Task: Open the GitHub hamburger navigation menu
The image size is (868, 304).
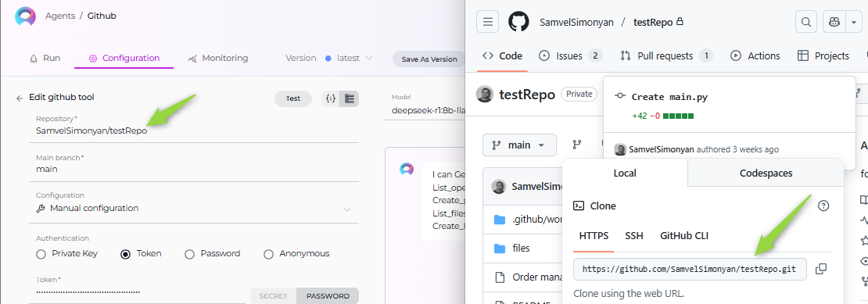Action: [x=487, y=22]
